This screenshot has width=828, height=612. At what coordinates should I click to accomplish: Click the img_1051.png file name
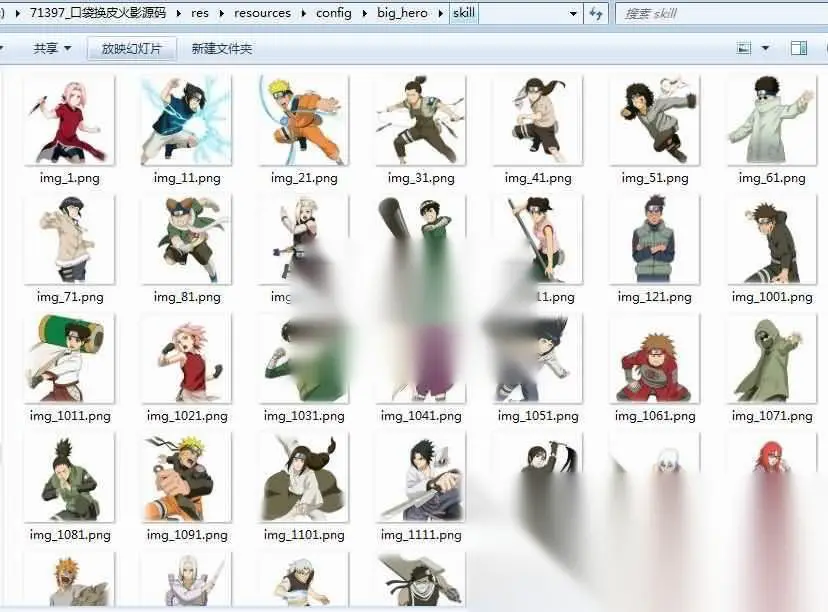pyautogui.click(x=538, y=417)
